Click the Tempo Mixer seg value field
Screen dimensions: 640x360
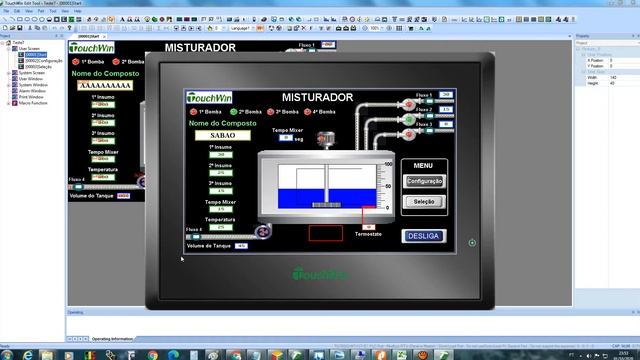pyautogui.click(x=286, y=138)
